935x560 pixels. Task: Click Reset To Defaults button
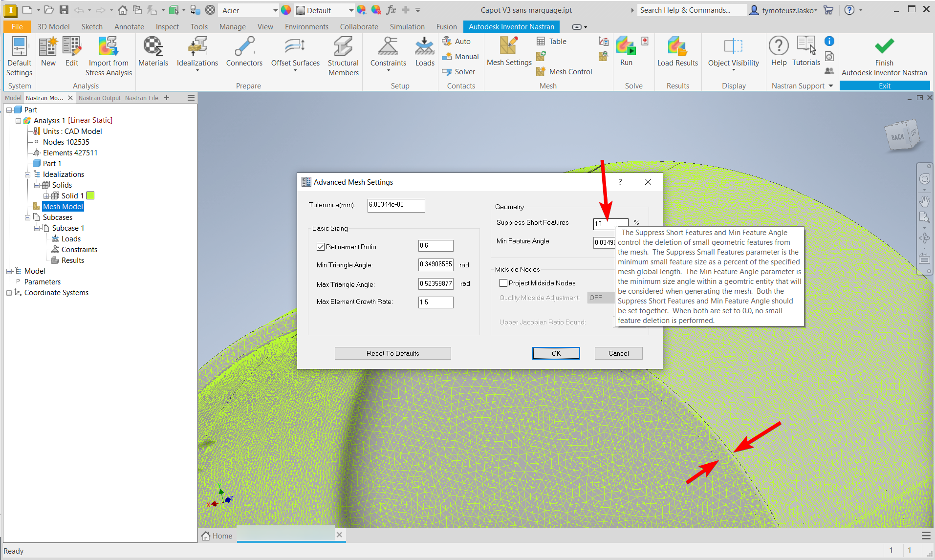pos(392,353)
